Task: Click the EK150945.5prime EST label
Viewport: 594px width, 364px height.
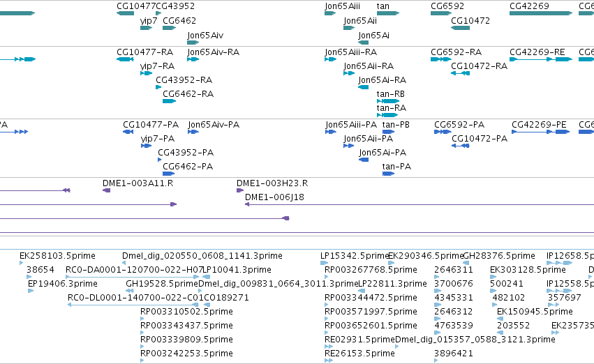Action: pos(535,312)
